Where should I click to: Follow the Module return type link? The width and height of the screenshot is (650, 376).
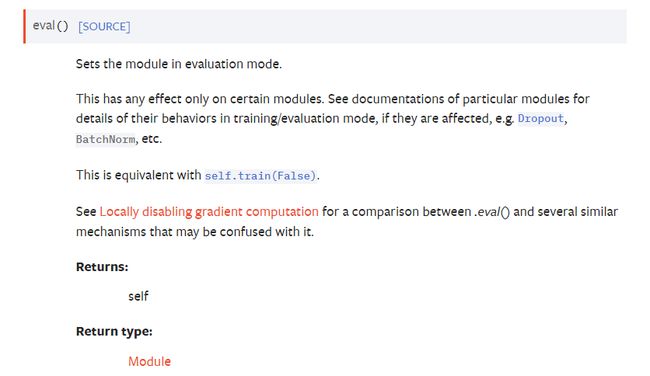click(x=149, y=361)
